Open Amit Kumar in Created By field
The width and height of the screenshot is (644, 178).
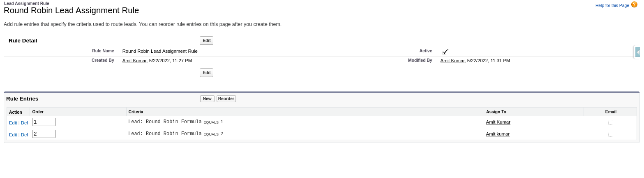click(x=134, y=61)
